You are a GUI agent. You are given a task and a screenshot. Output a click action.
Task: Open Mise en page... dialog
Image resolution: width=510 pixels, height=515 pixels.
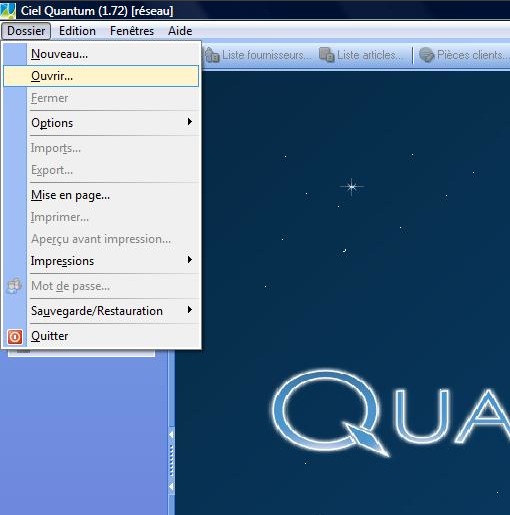(101, 195)
